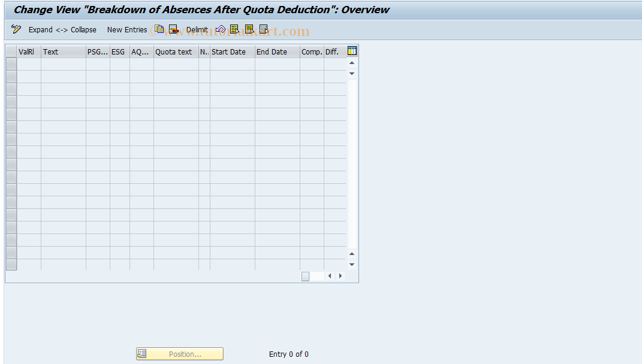642x364 pixels.
Task: Click the Text column header
Action: coord(64,52)
